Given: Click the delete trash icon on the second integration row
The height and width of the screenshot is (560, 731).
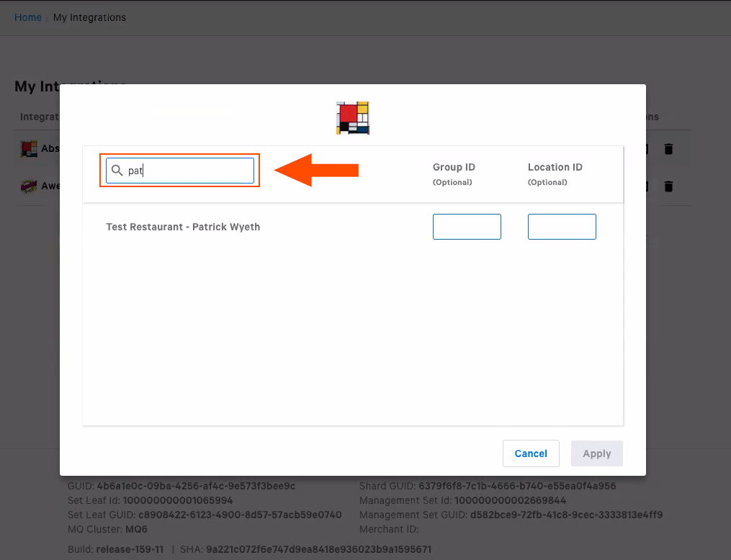Looking at the screenshot, I should pyautogui.click(x=668, y=186).
